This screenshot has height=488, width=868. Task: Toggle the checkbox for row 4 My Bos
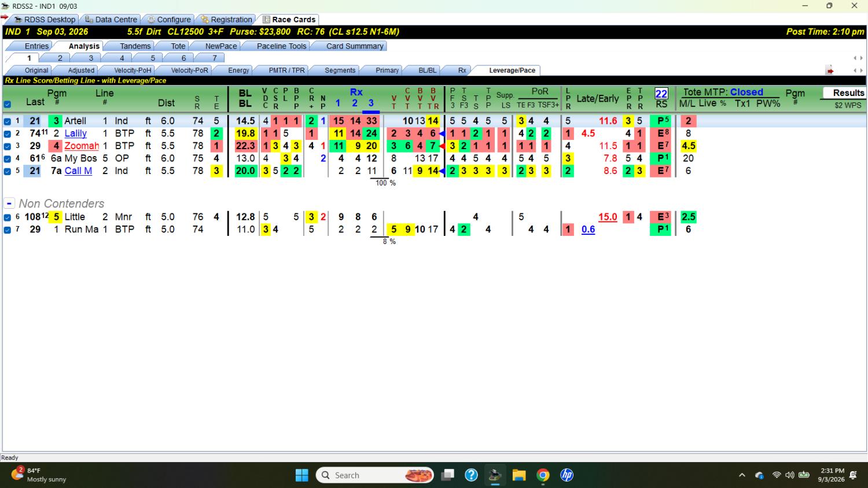pos(8,158)
